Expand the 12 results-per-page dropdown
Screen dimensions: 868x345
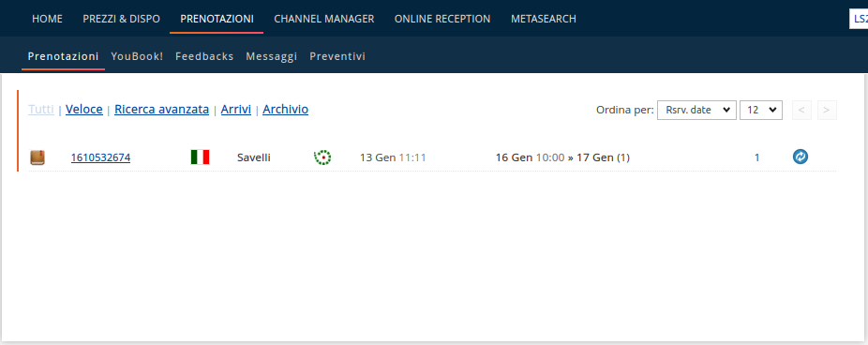(760, 110)
